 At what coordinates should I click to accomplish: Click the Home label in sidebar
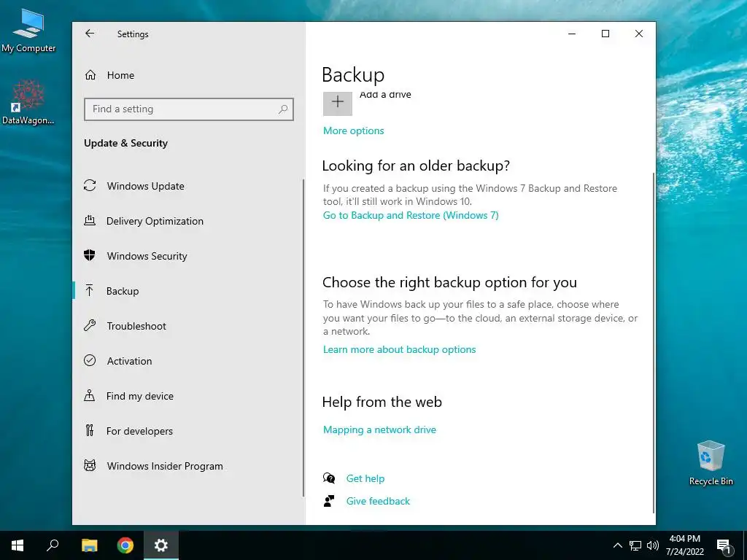(120, 75)
